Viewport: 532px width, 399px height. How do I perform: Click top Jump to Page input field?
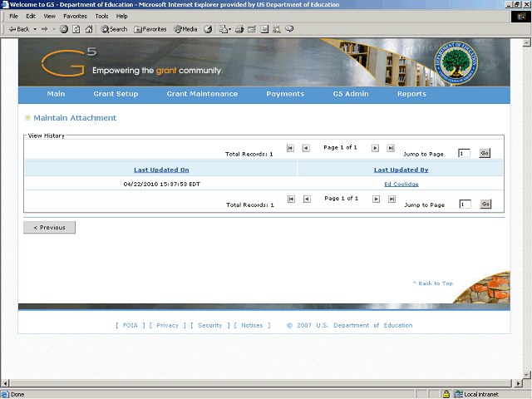464,153
